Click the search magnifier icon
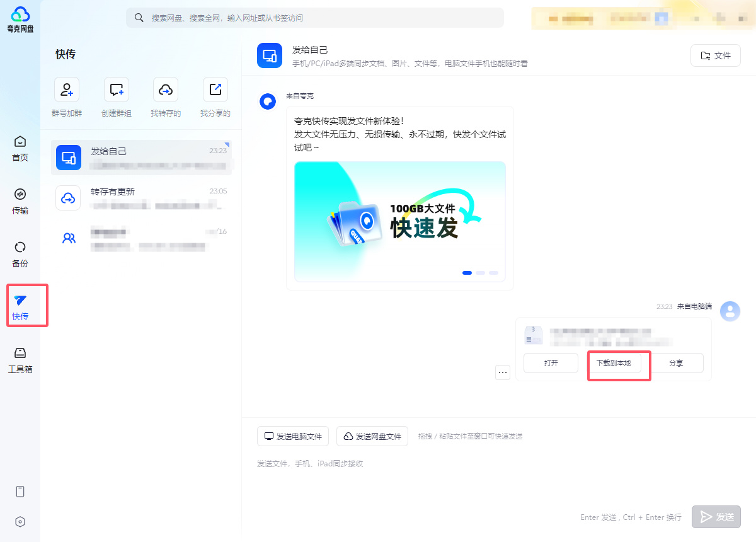The height and width of the screenshot is (542, 756). click(139, 18)
